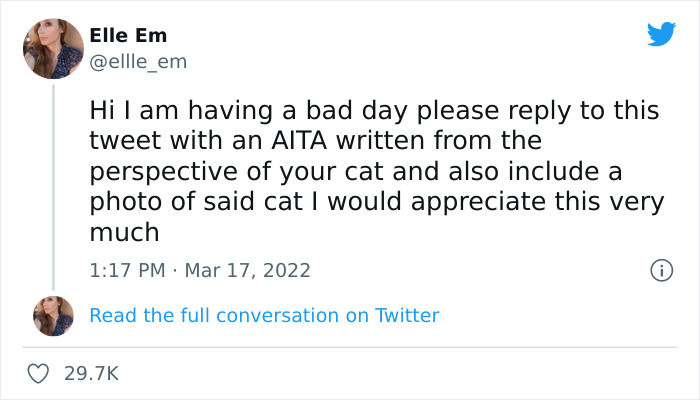700x400 pixels.
Task: Read the full conversation on Twitter
Action: pyautogui.click(x=264, y=315)
